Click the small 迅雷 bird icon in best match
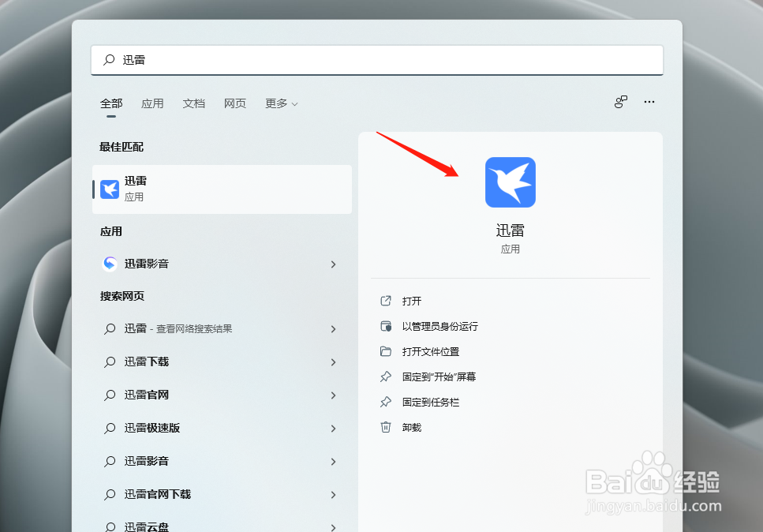This screenshot has width=763, height=532. point(110,189)
